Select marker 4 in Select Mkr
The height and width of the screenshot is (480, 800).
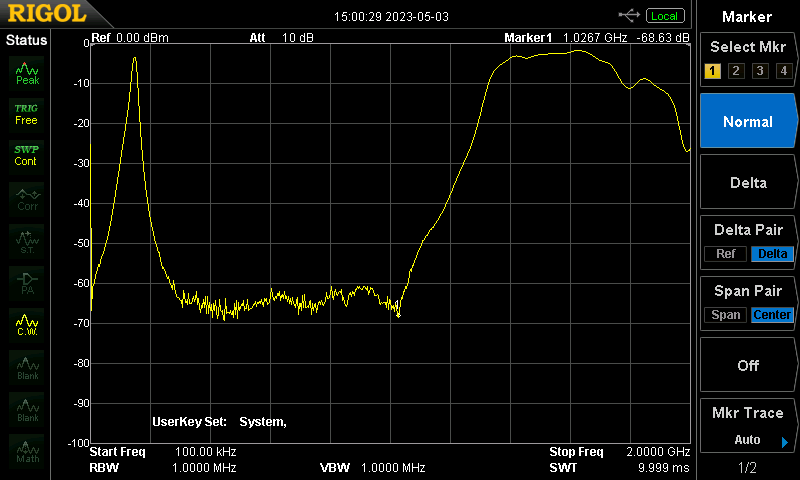click(783, 70)
